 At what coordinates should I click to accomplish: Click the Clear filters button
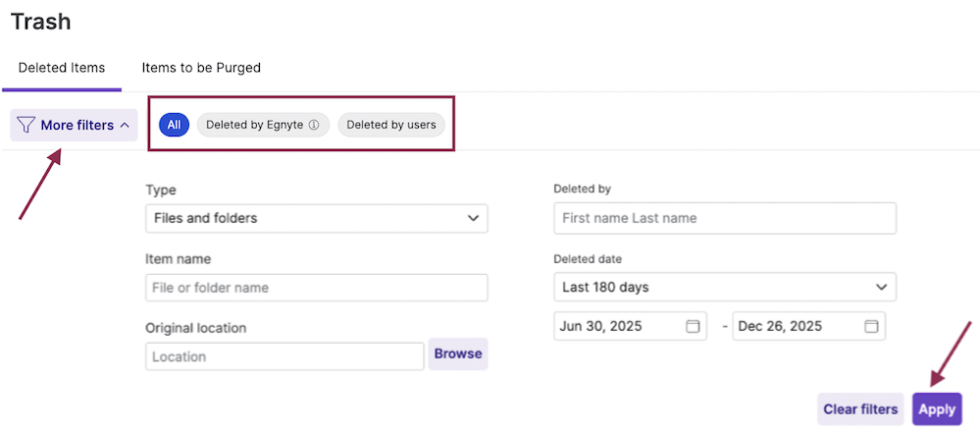coord(860,409)
